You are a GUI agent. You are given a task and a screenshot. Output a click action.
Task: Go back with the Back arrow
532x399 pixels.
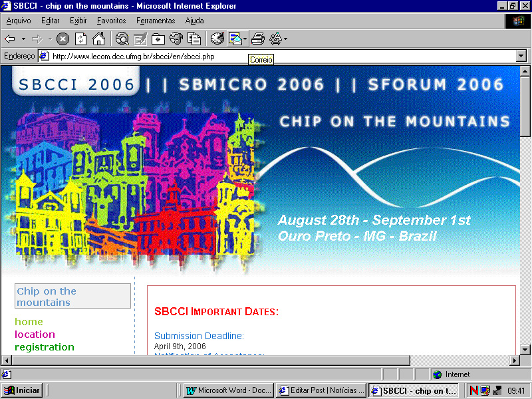pos(10,39)
